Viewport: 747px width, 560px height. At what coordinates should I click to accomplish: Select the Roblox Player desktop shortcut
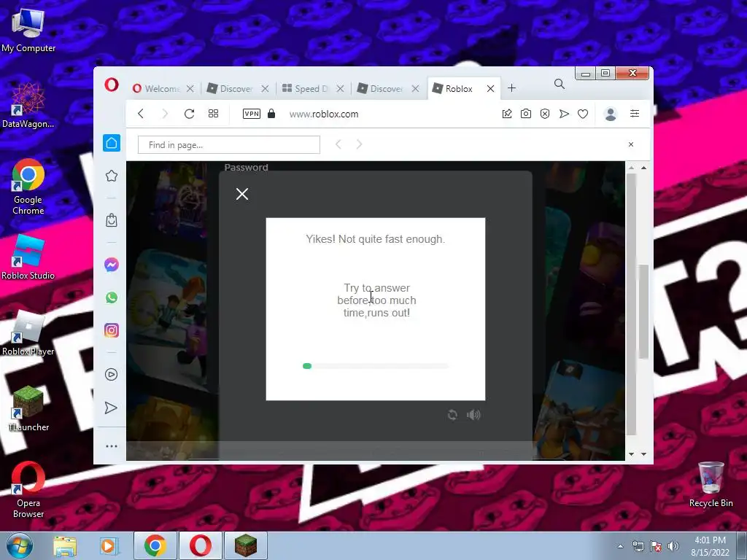click(x=28, y=333)
